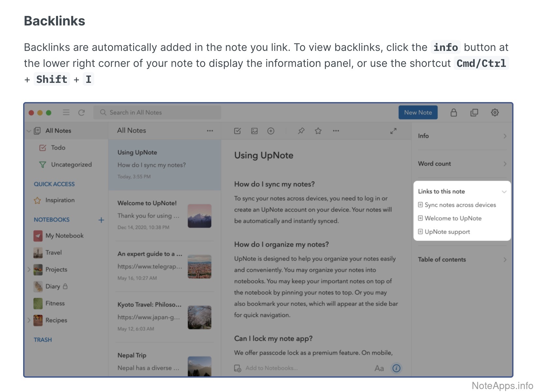
Task: Click the lock icon in top toolbar
Action: point(453,113)
